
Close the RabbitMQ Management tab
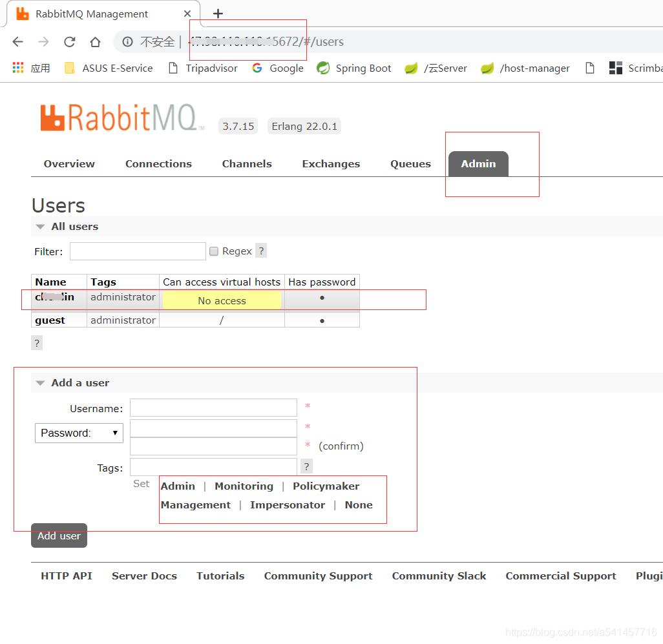click(x=187, y=14)
